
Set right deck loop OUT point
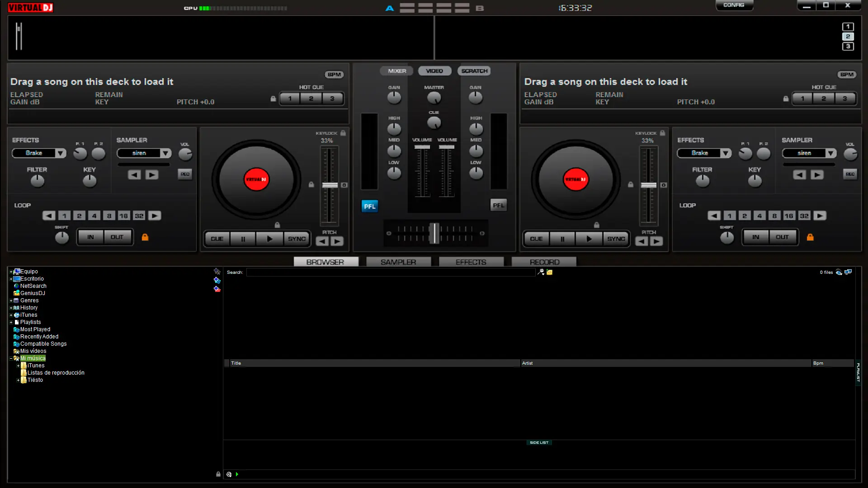click(782, 237)
